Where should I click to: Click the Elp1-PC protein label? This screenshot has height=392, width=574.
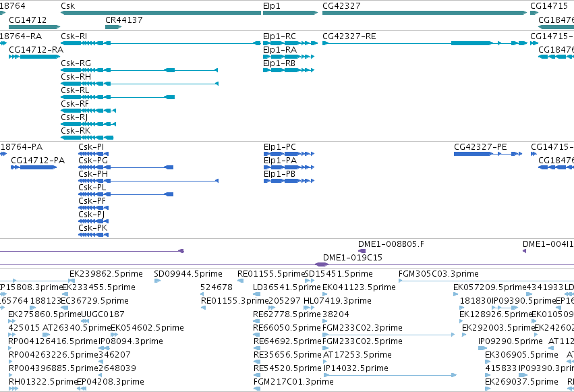280,147
